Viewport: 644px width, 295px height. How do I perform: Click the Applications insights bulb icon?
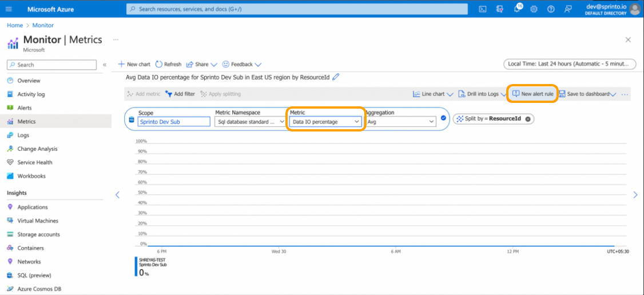coord(11,207)
